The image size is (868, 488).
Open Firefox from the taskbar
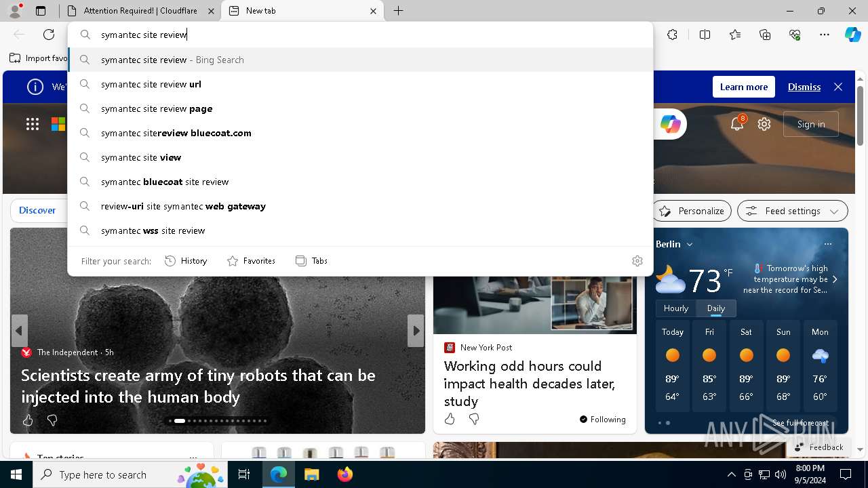[344, 474]
